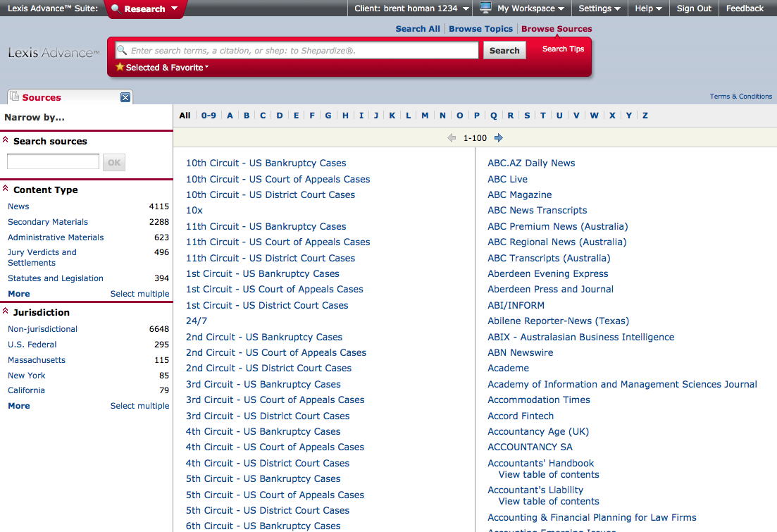Click the OK button under Search sources
The width and height of the screenshot is (777, 532).
[114, 162]
